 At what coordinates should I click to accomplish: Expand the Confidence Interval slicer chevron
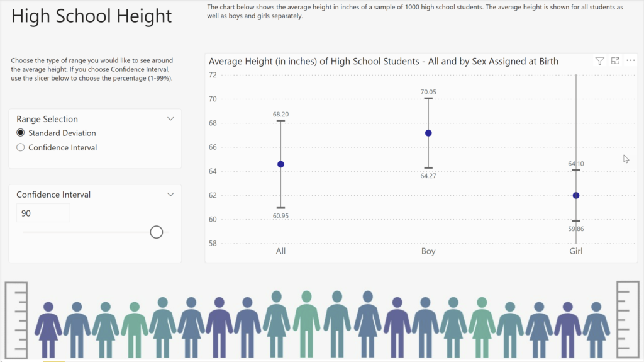point(170,195)
